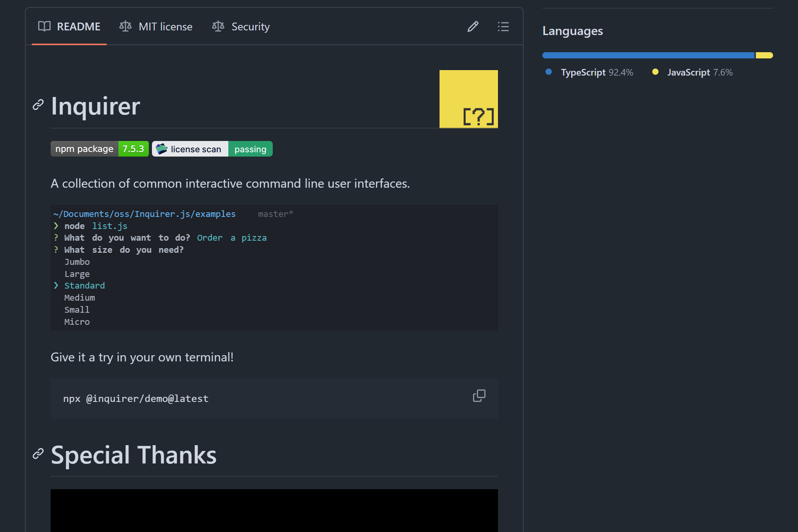Click the book icon next to README
Image resolution: width=798 pixels, height=532 pixels.
(x=44, y=26)
